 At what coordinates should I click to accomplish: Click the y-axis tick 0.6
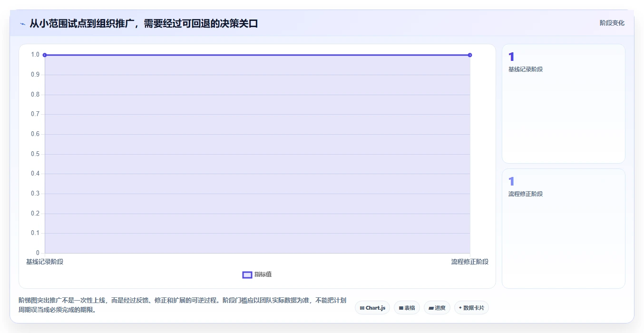[x=35, y=134]
